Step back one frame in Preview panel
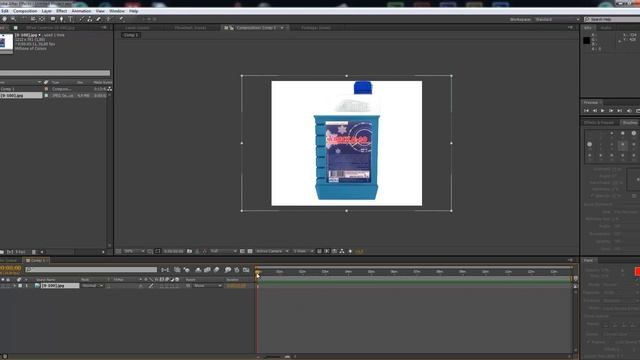The height and width of the screenshot is (360, 640). pyautogui.click(x=595, y=111)
